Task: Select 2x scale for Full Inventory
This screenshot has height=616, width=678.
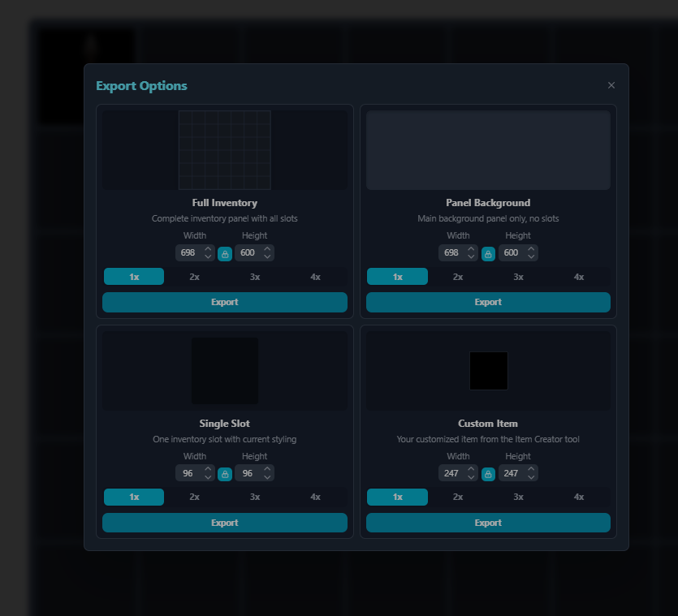Action: click(195, 277)
